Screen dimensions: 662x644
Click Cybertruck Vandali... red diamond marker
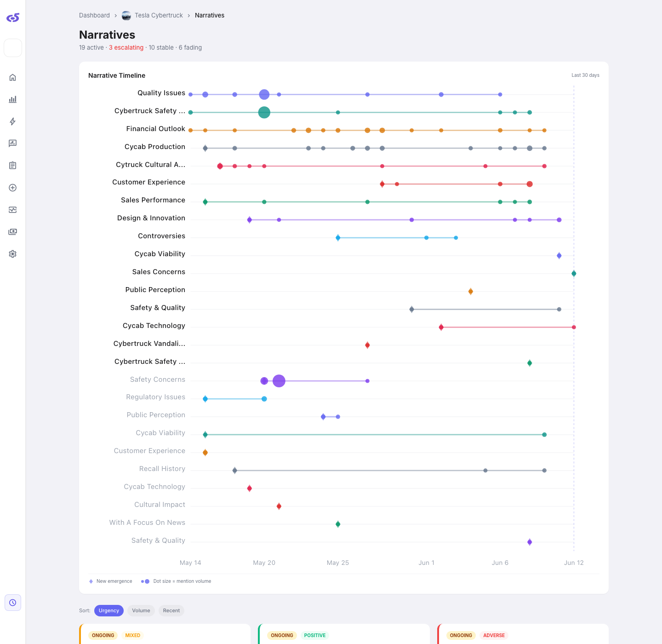[x=367, y=345]
